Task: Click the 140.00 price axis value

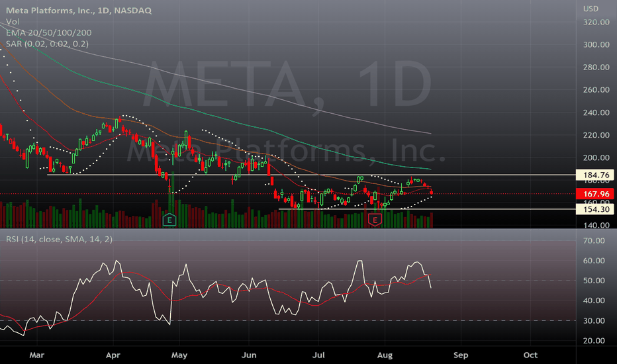Action: click(596, 226)
